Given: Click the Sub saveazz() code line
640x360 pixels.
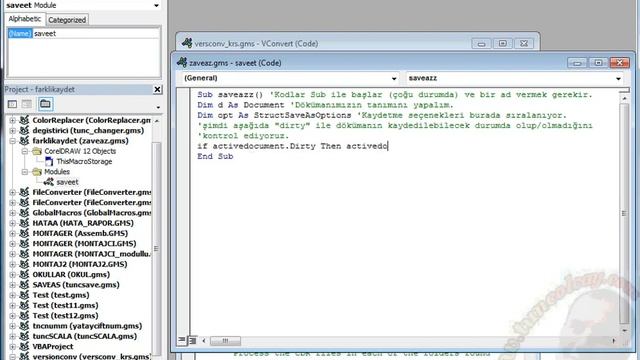Looking at the screenshot, I should point(394,95).
